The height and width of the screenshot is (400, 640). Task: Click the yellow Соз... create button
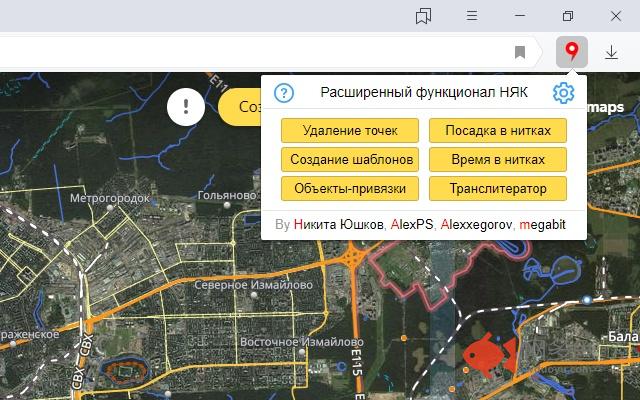(240, 107)
